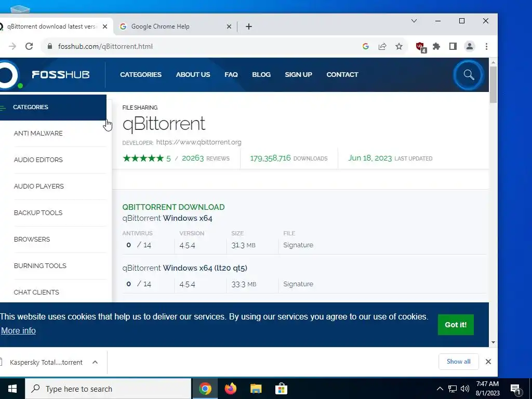Screen dimensions: 532x399
Task: Download qBittorrent Windows x64 (lt20 qt5)
Action: coord(185,268)
